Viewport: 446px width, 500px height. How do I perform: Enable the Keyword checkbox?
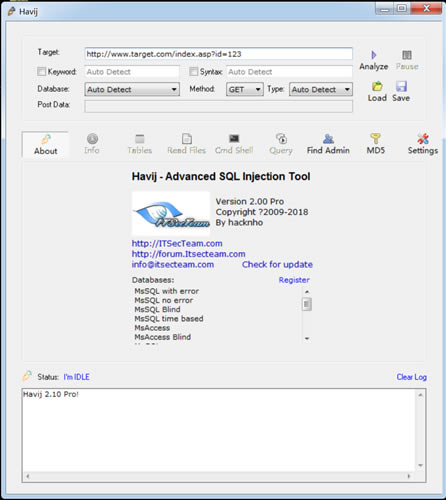click(x=42, y=71)
